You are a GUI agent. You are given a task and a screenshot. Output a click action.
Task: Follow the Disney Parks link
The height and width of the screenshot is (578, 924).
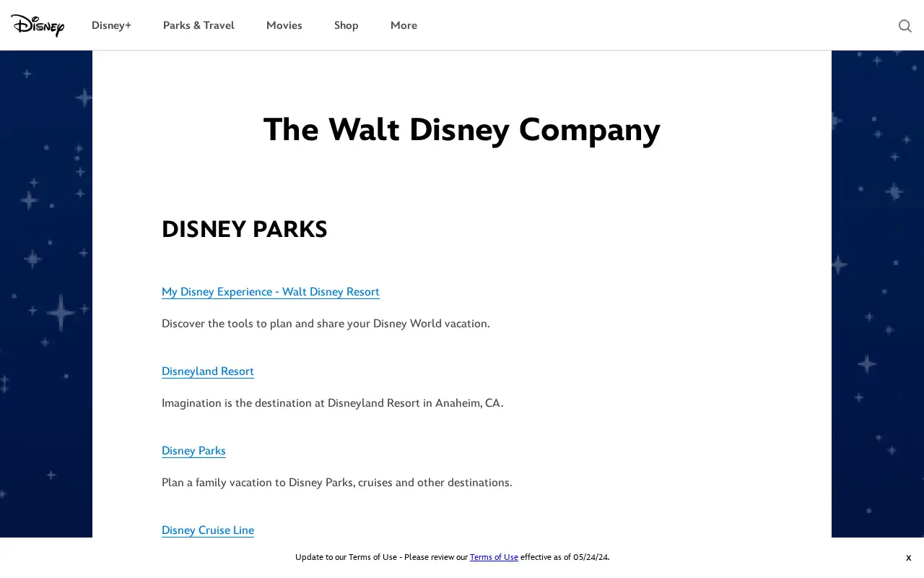coord(193,451)
